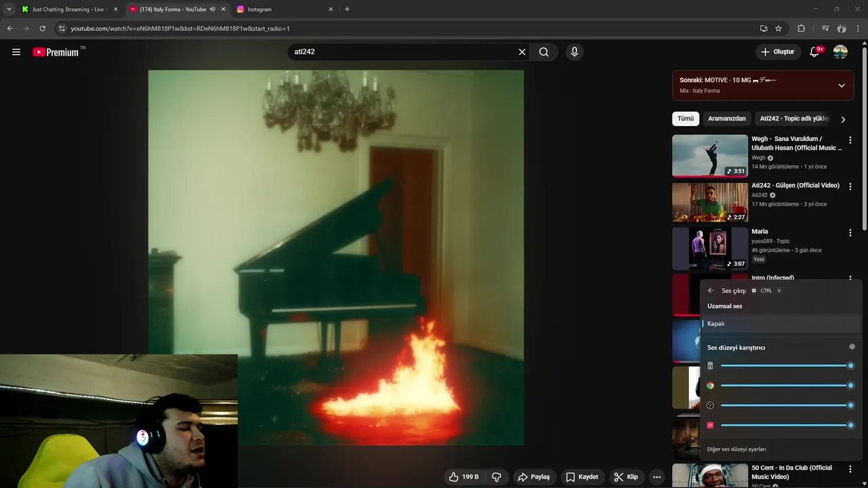The height and width of the screenshot is (488, 868).
Task: Close the Italy Forma YouTube tab
Action: click(x=223, y=9)
